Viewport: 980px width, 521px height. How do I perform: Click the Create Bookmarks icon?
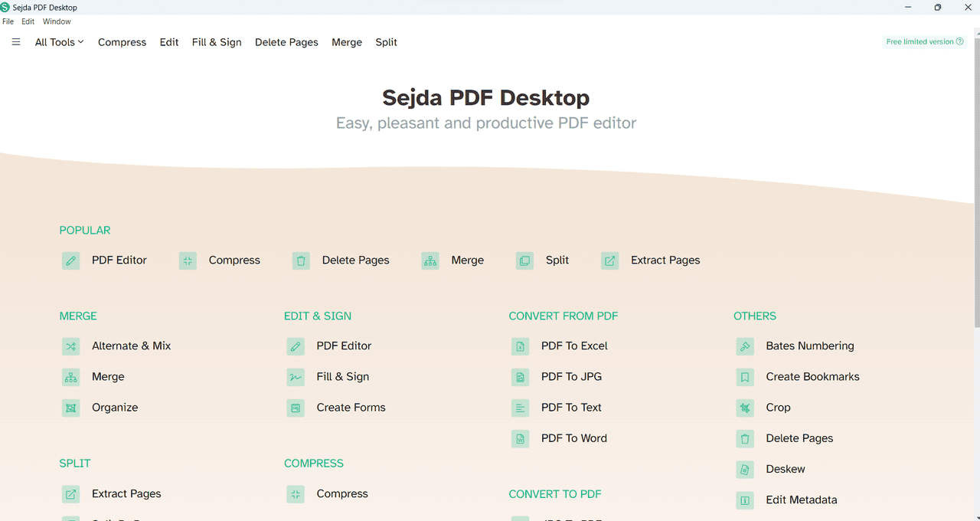point(745,377)
